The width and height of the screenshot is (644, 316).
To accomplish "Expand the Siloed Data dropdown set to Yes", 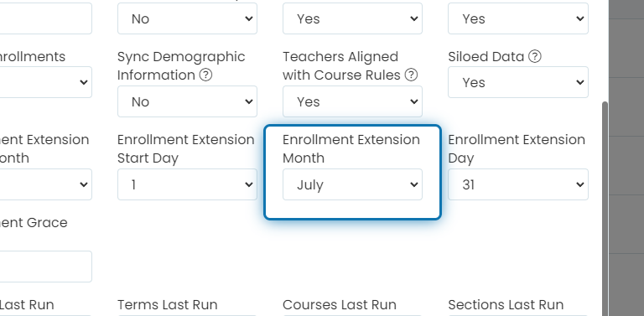I will click(518, 82).
